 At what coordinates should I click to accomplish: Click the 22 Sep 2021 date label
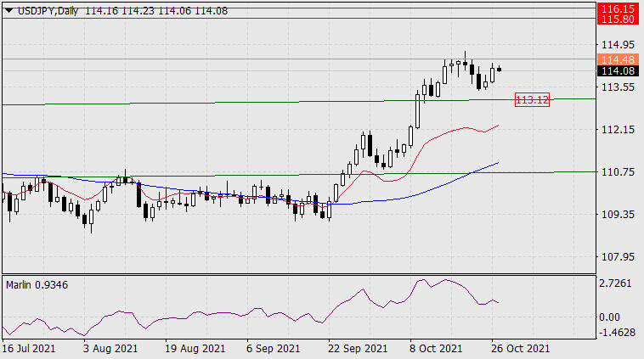pos(358,349)
